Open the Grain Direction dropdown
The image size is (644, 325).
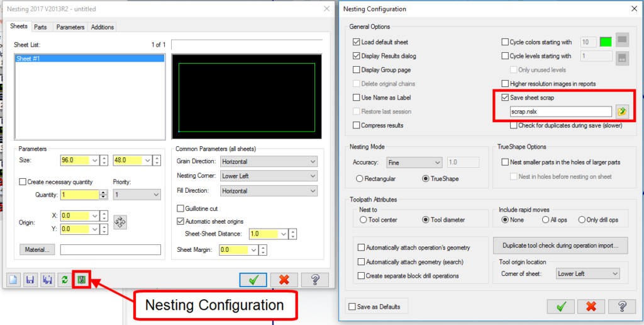pyautogui.click(x=269, y=162)
